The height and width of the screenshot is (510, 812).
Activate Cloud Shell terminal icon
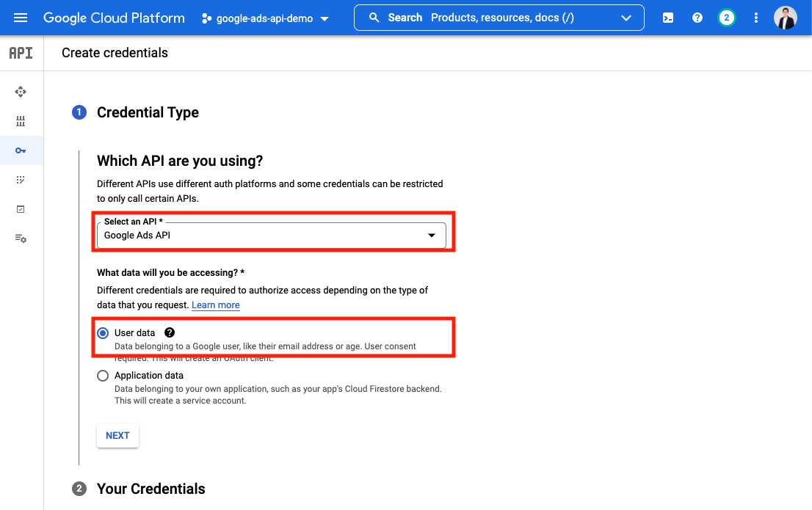click(668, 18)
